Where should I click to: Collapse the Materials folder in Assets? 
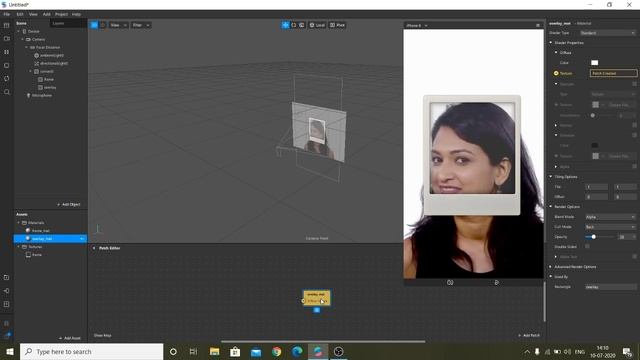[x=18, y=223]
